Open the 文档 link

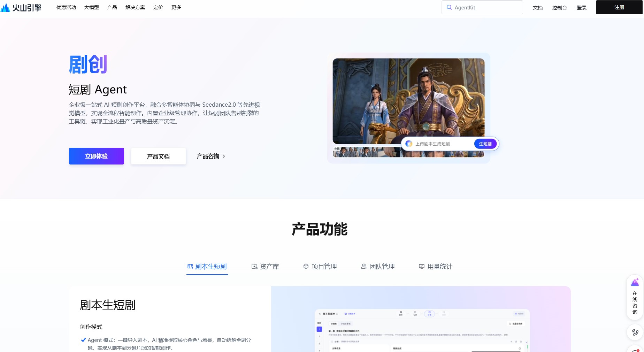coord(538,8)
